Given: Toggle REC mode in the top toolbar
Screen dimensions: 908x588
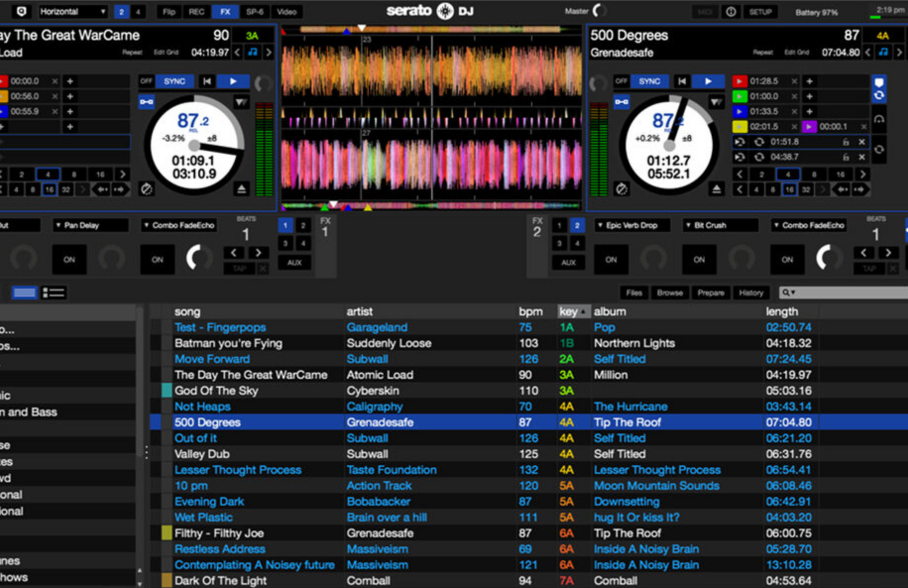Looking at the screenshot, I should (x=196, y=11).
